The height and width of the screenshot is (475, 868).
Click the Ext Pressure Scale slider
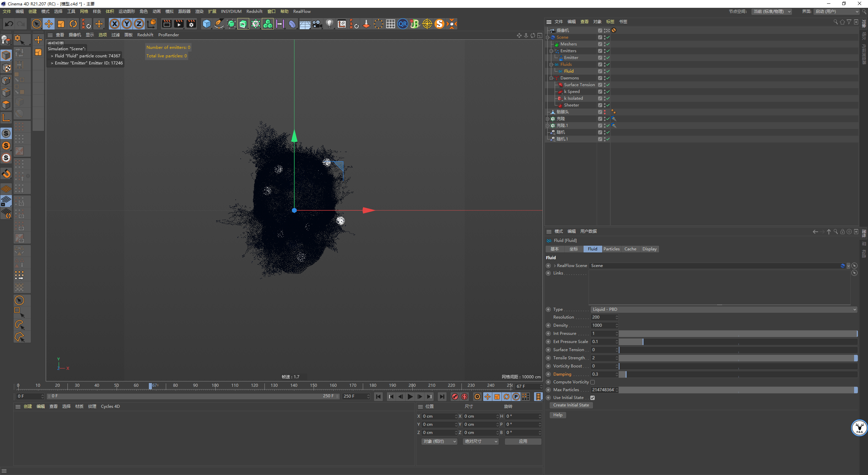738,342
